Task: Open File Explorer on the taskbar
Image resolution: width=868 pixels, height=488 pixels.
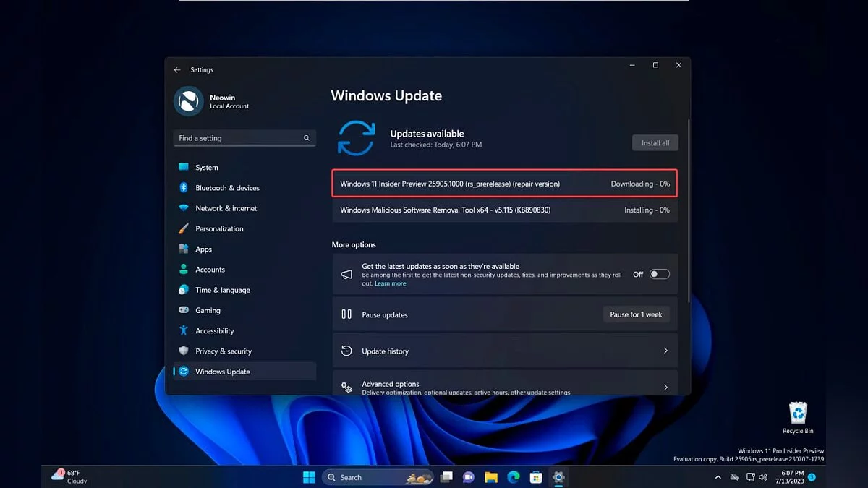Action: 491,477
